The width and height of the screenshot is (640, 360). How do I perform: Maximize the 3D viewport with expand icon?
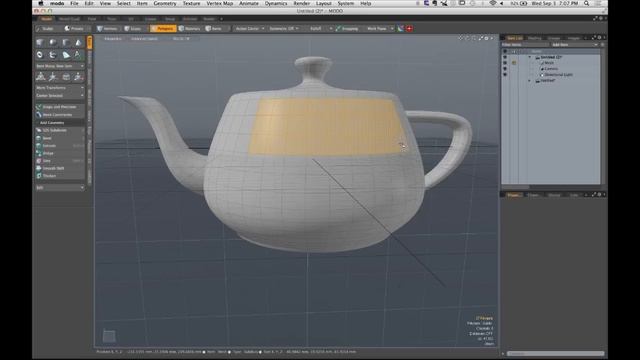pos(481,38)
